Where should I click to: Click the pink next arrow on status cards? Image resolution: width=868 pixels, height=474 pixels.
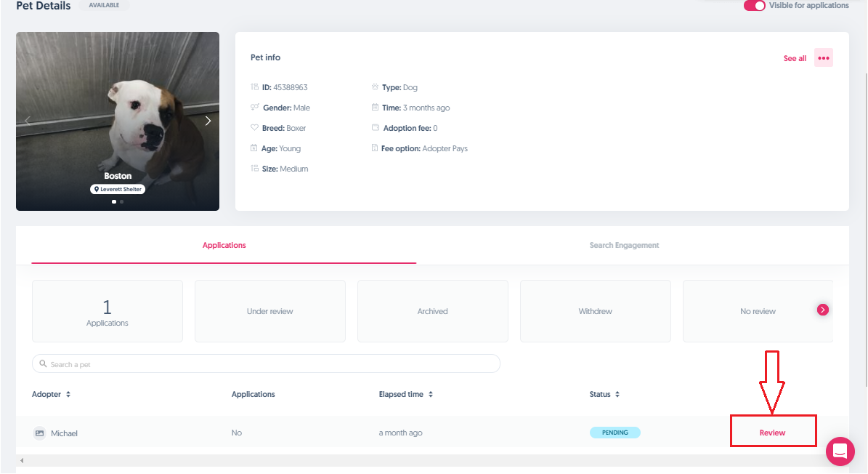click(822, 310)
